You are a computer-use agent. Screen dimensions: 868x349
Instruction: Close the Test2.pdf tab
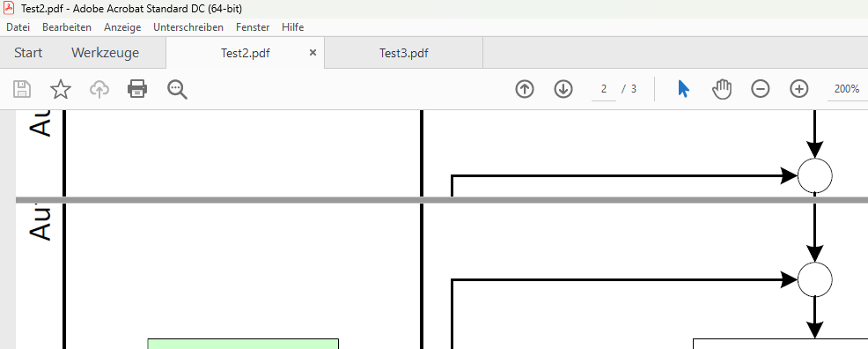pyautogui.click(x=313, y=53)
